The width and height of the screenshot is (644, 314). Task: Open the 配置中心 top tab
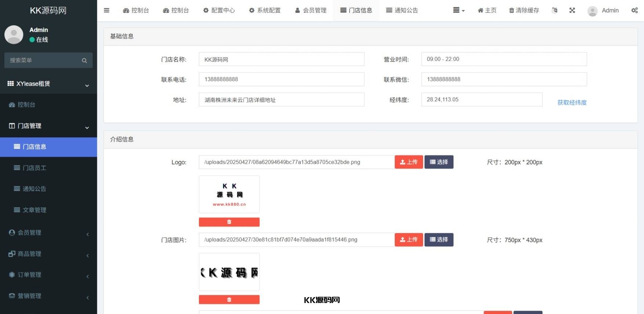click(x=219, y=10)
